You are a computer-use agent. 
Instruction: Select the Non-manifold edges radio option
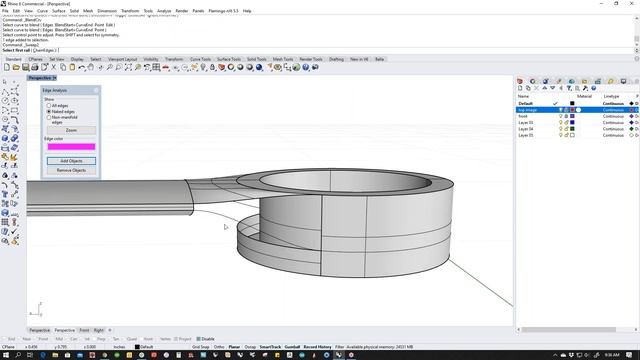[x=49, y=117]
